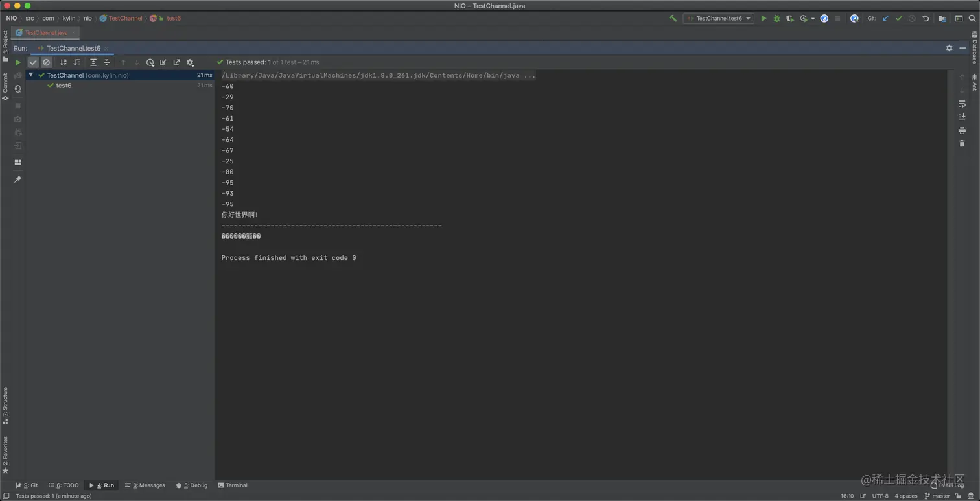The width and height of the screenshot is (980, 501).
Task: Open Database side panel
Action: pos(974,48)
